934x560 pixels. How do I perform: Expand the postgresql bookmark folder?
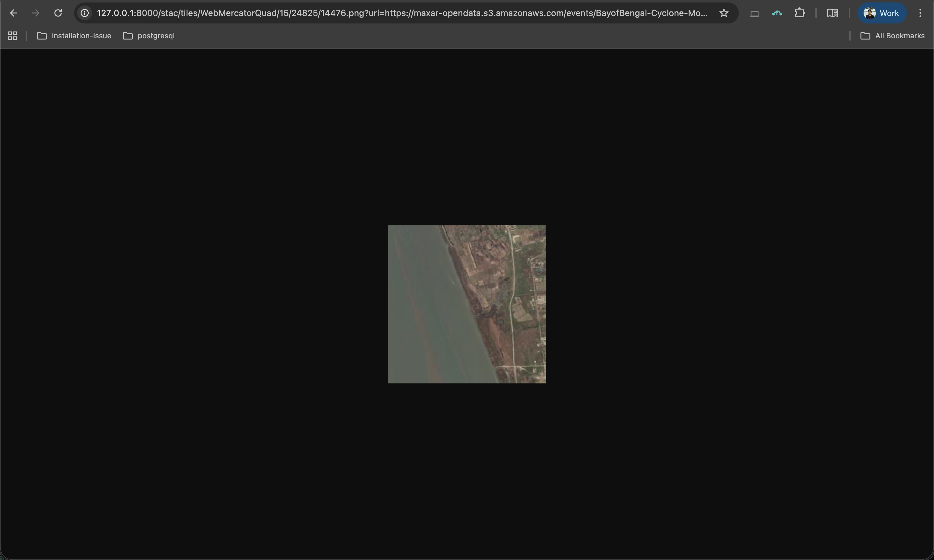coord(149,36)
